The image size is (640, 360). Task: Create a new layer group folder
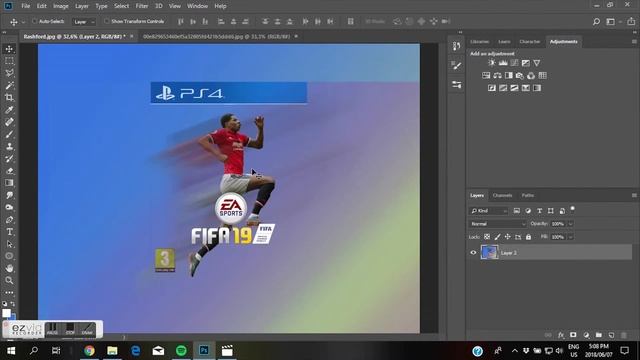click(x=598, y=335)
